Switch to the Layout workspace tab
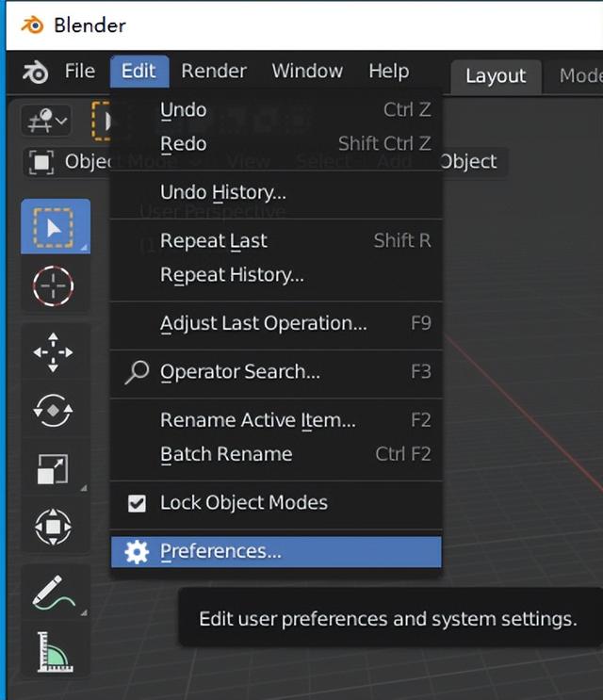 [496, 76]
